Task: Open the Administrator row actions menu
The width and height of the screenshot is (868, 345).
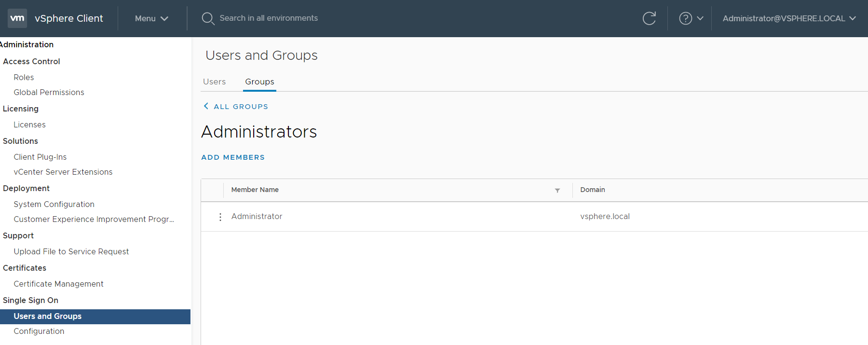Action: 220,217
